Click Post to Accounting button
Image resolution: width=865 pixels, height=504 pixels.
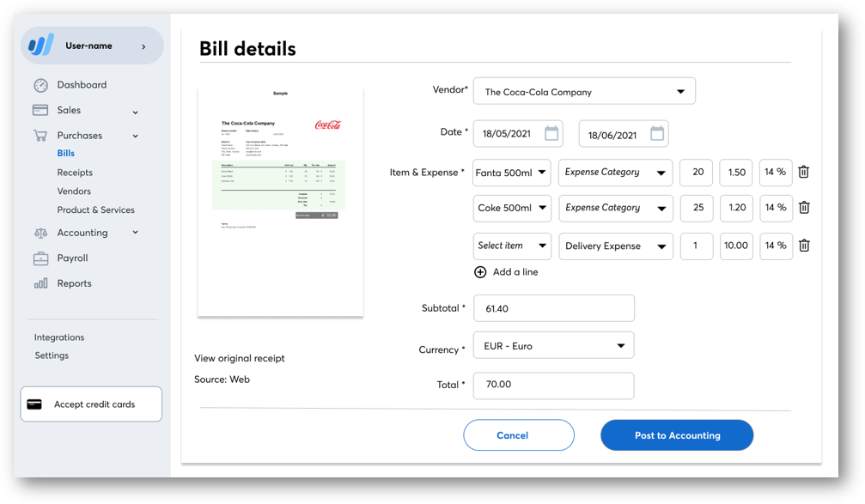pos(677,435)
